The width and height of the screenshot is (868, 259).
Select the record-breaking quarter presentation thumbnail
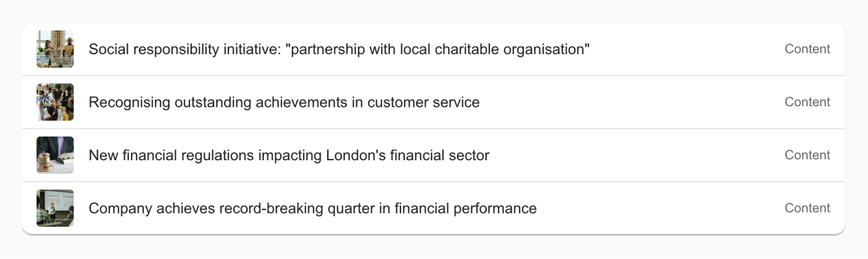(x=55, y=208)
